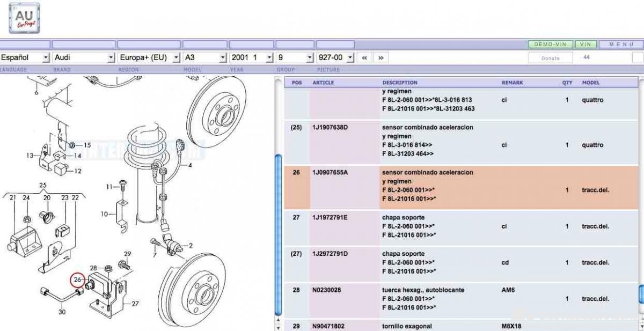Click the DEMO-VIN button

pos(551,45)
